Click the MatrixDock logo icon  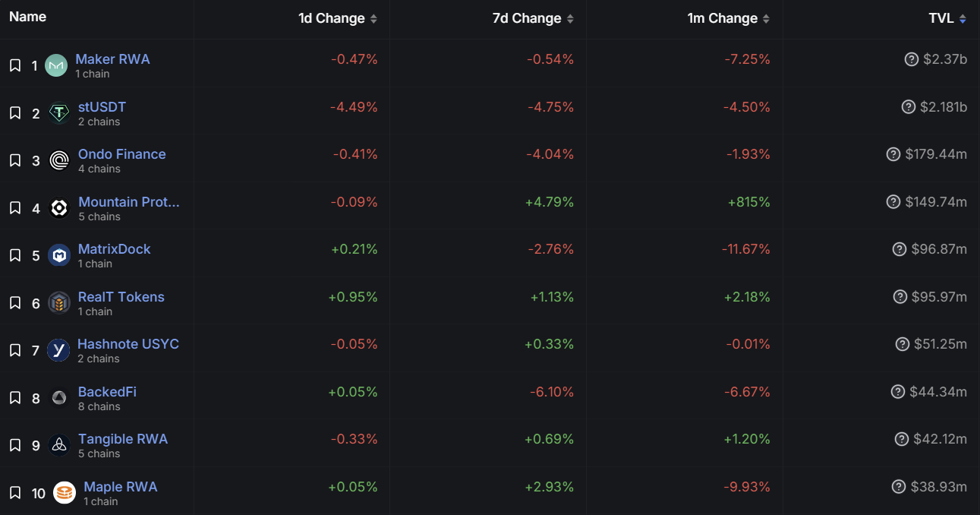tap(59, 255)
